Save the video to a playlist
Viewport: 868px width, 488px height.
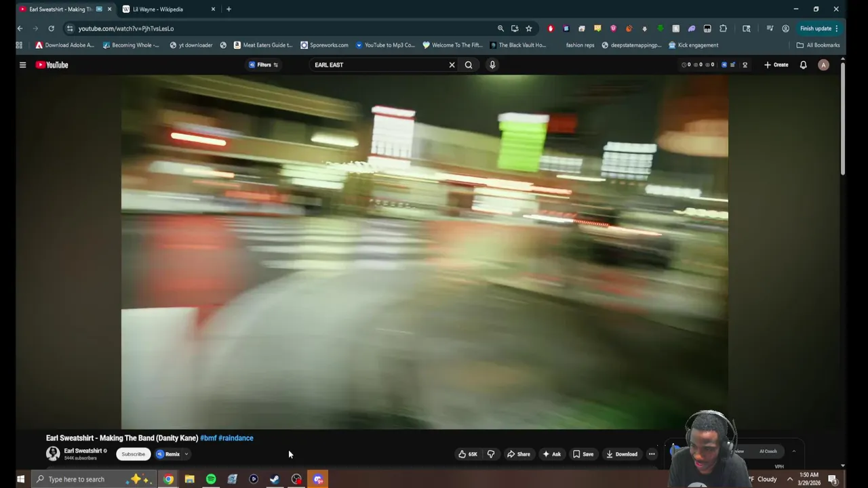tap(583, 454)
